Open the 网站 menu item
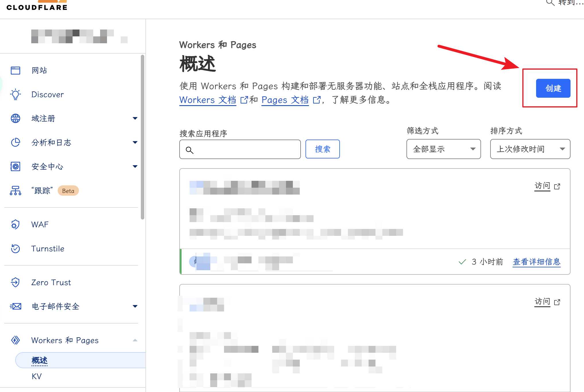The image size is (584, 392). (x=39, y=70)
